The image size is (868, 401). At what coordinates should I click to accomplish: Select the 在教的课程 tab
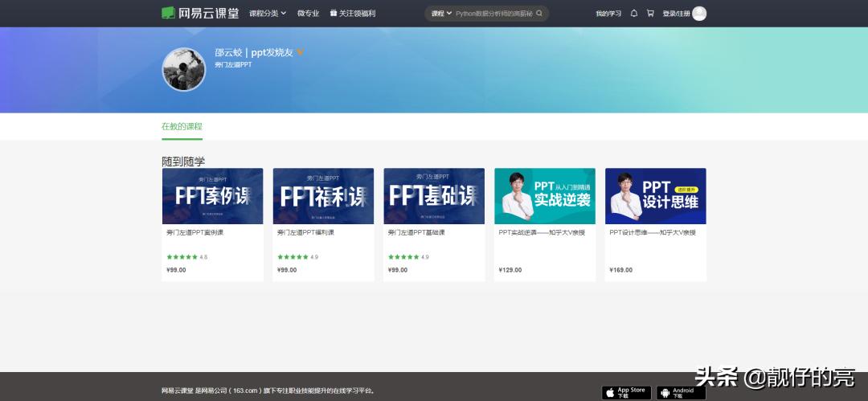pos(182,127)
